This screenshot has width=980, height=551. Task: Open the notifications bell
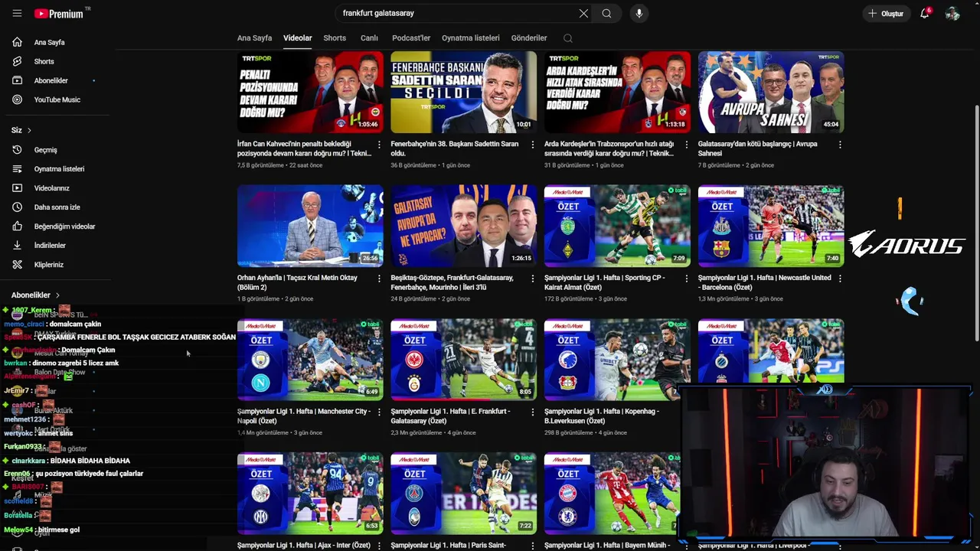[925, 13]
